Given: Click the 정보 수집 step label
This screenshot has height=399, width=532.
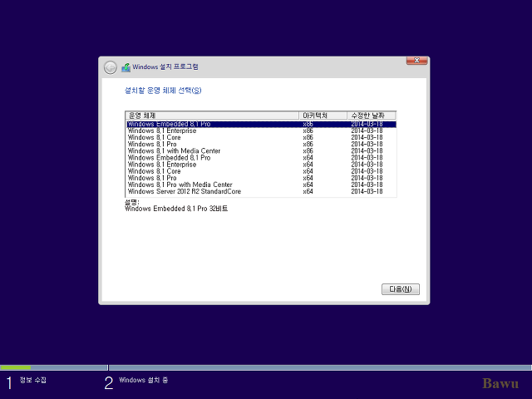Looking at the screenshot, I should pyautogui.click(x=33, y=380).
